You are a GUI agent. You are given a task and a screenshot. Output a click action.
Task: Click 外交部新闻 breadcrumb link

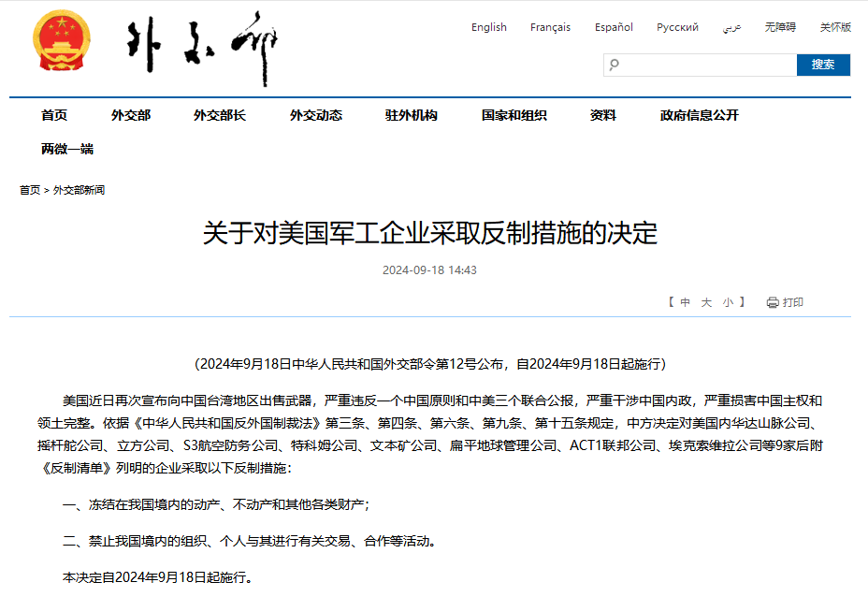(x=79, y=190)
